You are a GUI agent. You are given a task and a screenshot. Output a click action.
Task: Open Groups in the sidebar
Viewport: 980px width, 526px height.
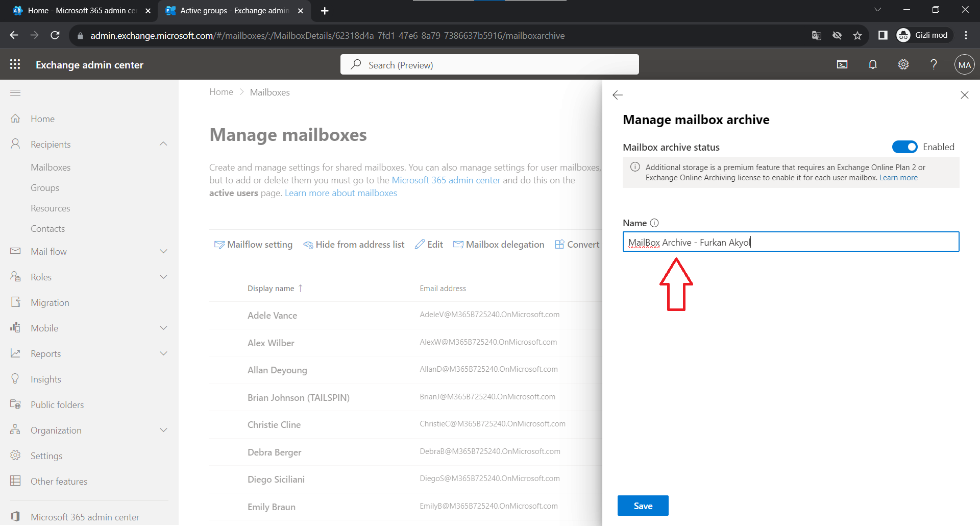pyautogui.click(x=45, y=188)
